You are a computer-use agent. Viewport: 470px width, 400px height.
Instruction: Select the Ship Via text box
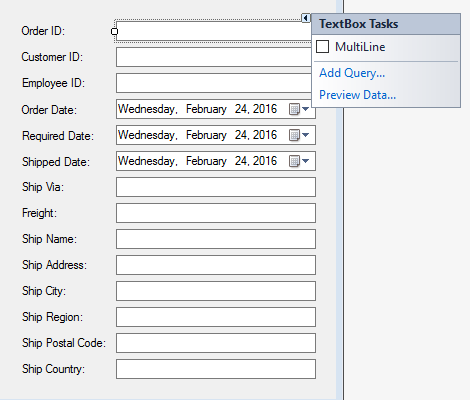[216, 187]
